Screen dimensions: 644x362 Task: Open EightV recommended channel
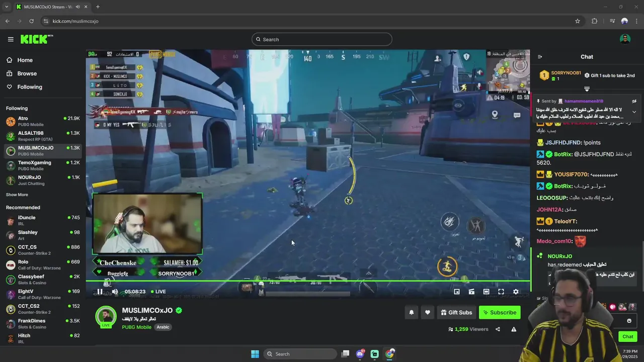click(x=43, y=294)
